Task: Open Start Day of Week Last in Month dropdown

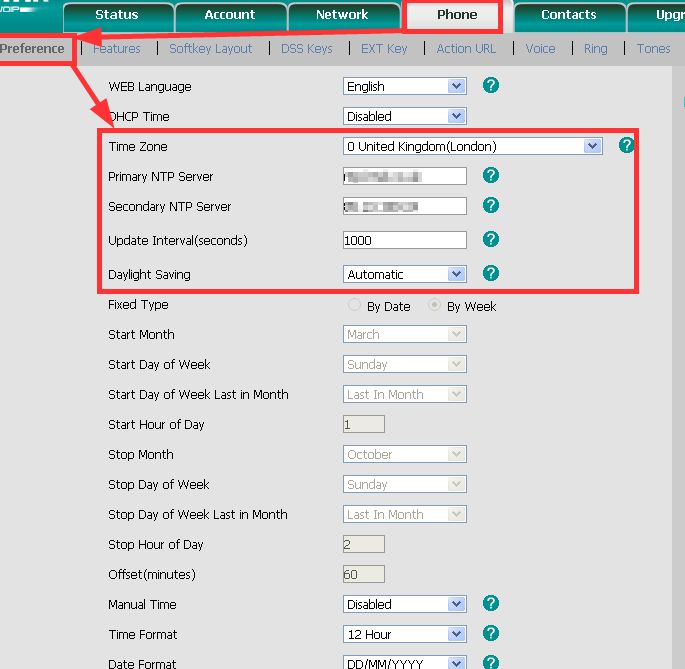Action: point(405,394)
